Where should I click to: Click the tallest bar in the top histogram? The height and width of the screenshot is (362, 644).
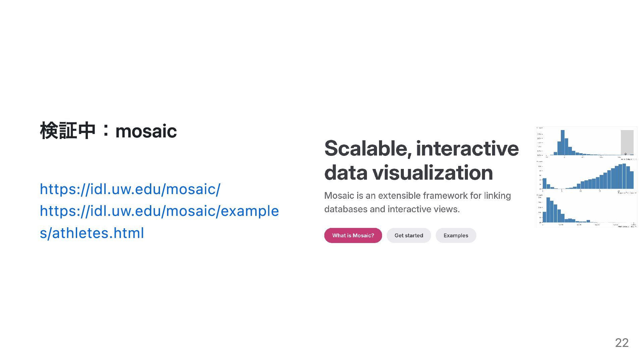(x=562, y=142)
